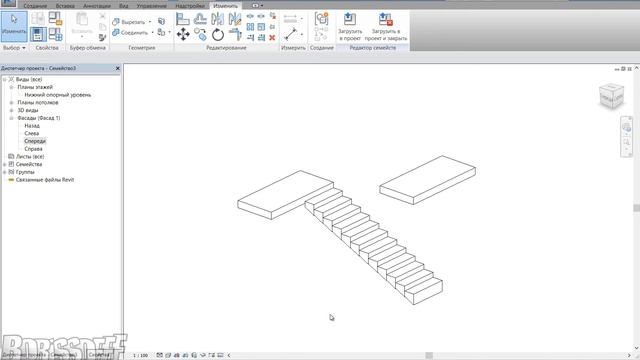Select the Offset tool
The width and height of the screenshot is (640, 360).
point(200,19)
